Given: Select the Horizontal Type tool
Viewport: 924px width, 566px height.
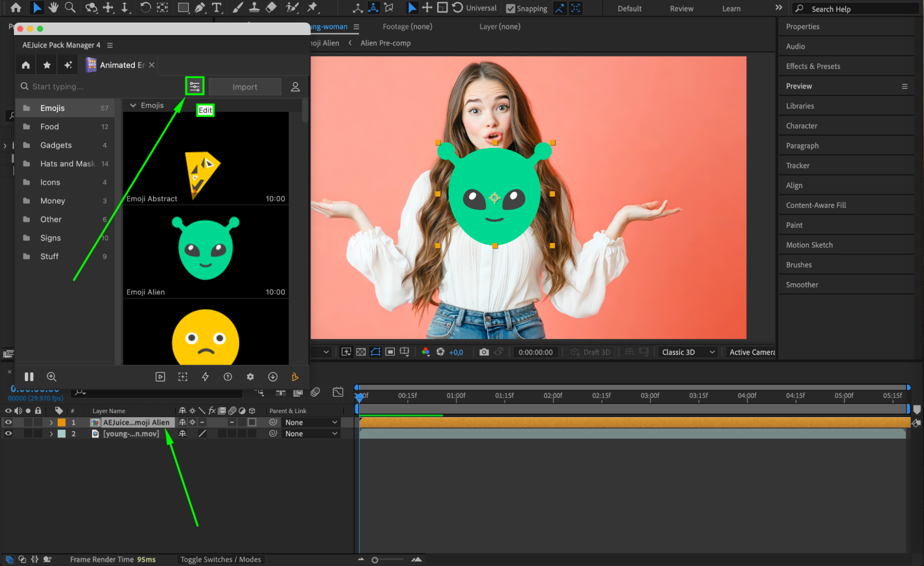Looking at the screenshot, I should (216, 7).
